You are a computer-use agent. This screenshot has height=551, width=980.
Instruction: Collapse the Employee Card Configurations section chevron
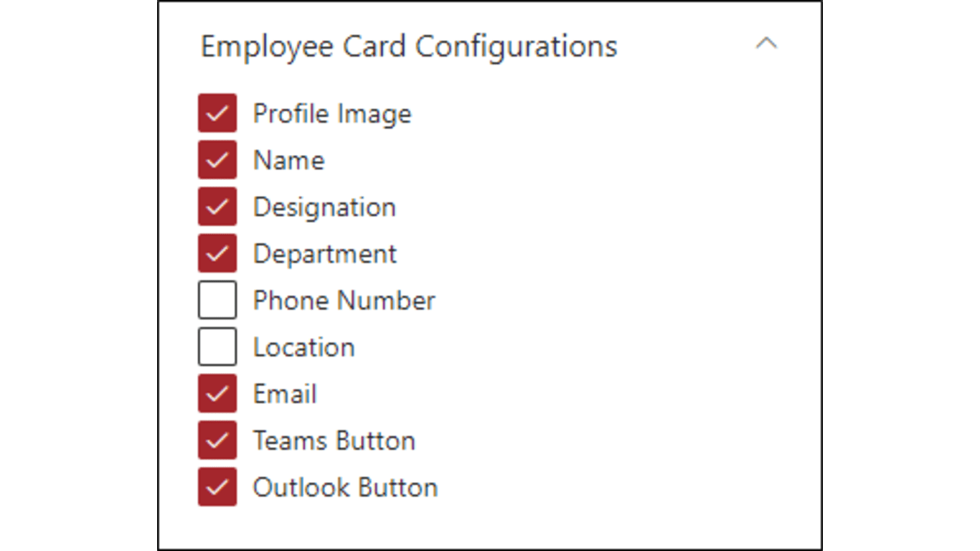click(766, 44)
